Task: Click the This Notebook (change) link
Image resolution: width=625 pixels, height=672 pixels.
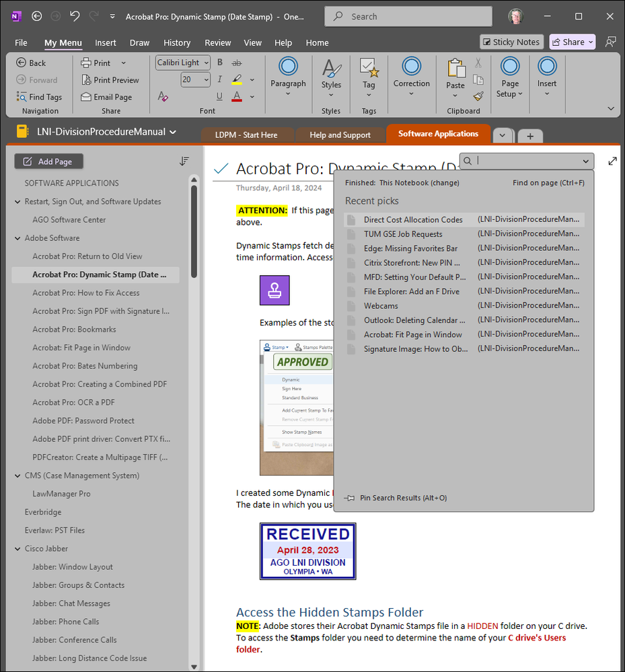Action: click(419, 183)
